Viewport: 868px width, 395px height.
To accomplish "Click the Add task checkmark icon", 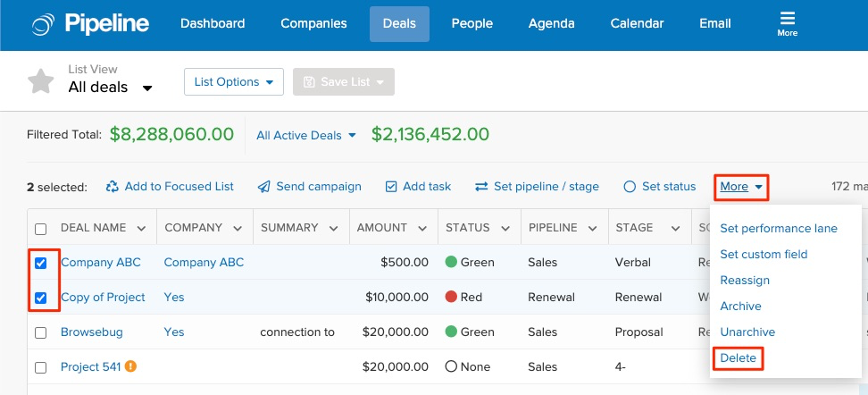I will 391,187.
